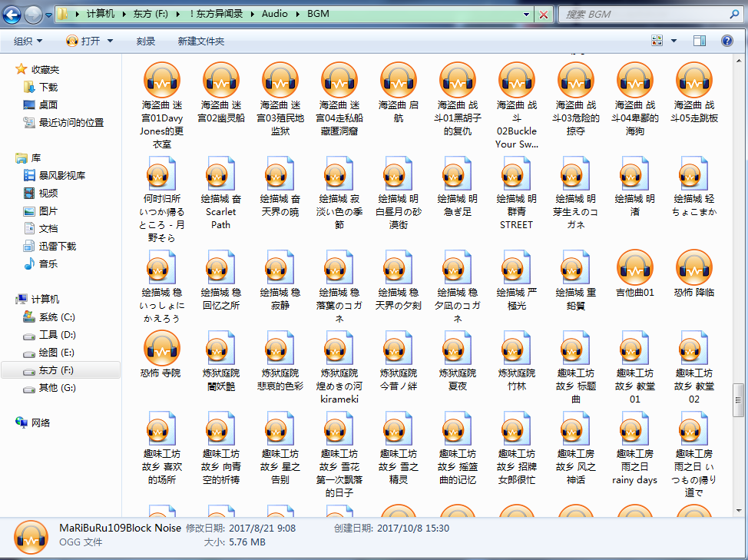This screenshot has height=560, width=748.
Task: Click the 修改日期 value 2017/8/21 9:08
Action: click(x=263, y=528)
